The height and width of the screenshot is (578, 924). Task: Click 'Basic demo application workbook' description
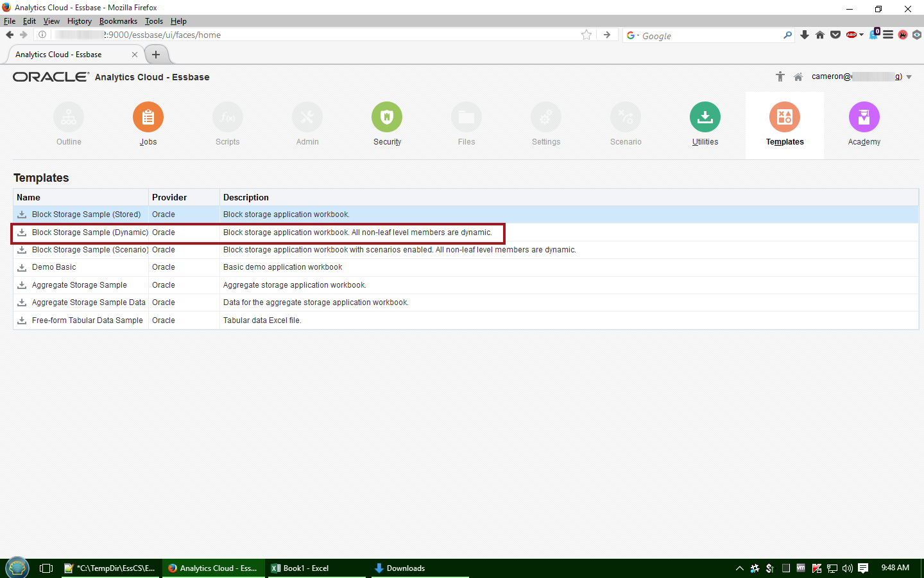click(x=282, y=267)
